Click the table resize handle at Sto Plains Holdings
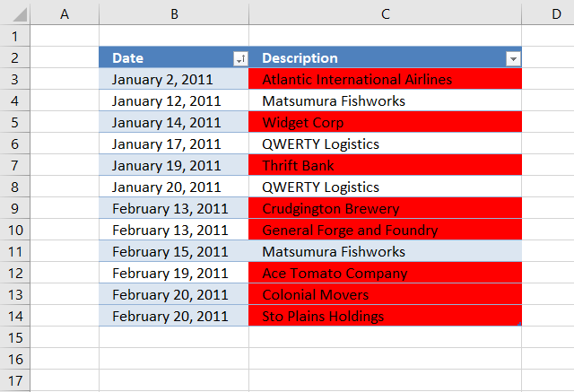This screenshot has width=574, height=392. click(519, 324)
